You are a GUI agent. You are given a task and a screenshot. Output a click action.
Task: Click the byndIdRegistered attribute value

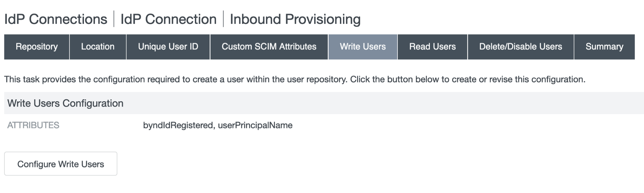tap(178, 125)
